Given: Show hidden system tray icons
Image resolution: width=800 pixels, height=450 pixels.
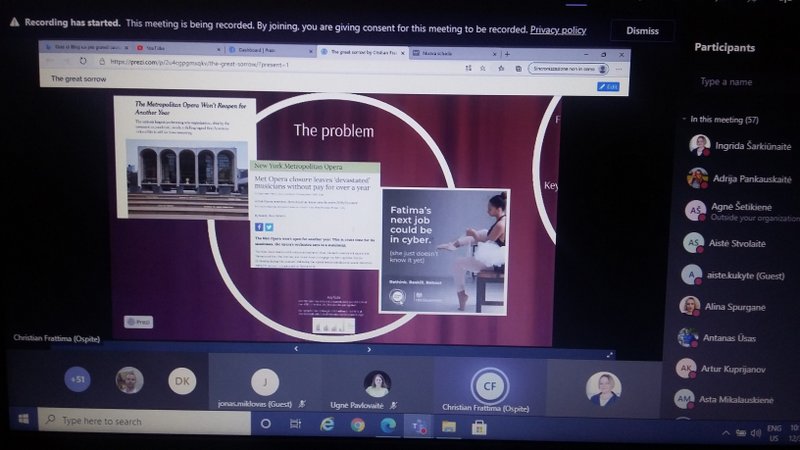Looking at the screenshot, I should click(726, 433).
